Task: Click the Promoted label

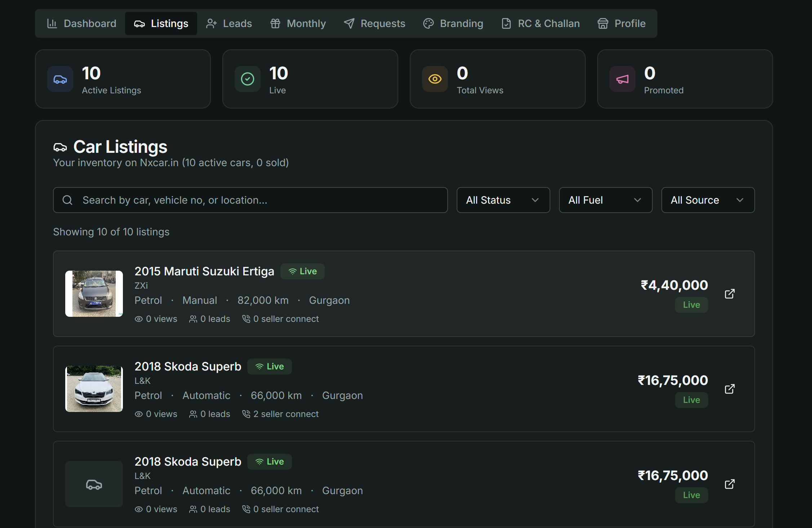Action: 664,90
